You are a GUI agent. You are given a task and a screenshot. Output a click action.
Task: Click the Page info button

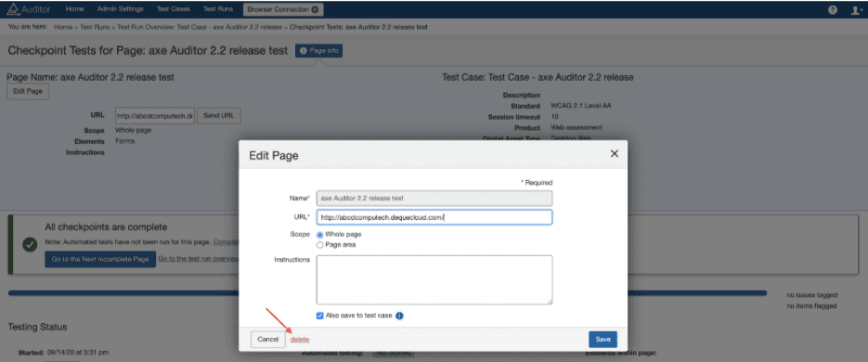point(319,51)
